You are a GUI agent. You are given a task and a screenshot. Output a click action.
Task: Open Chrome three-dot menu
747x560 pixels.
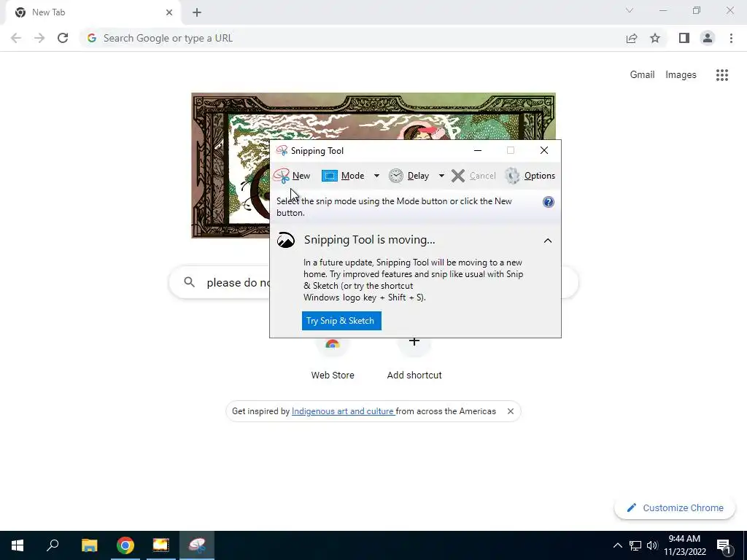point(731,38)
